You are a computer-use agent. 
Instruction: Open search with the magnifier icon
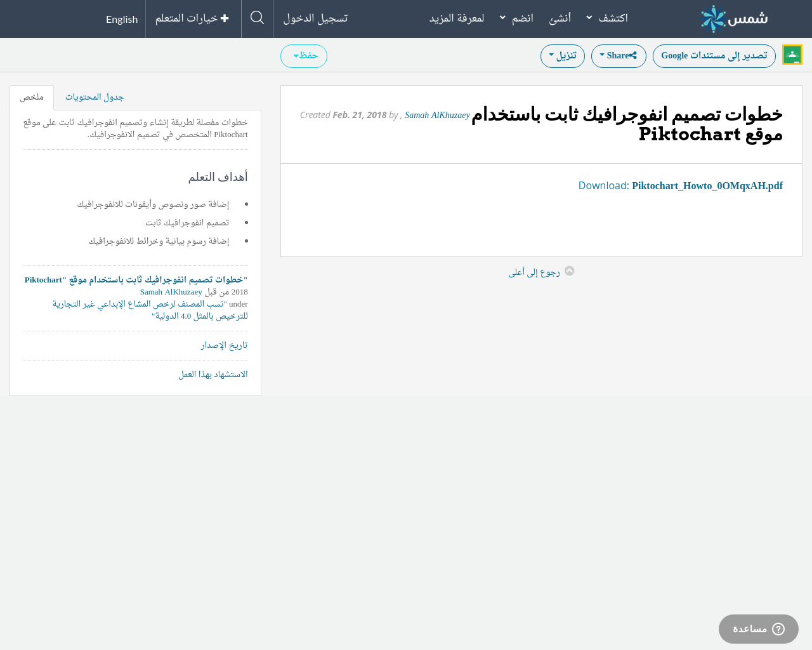coord(257,18)
